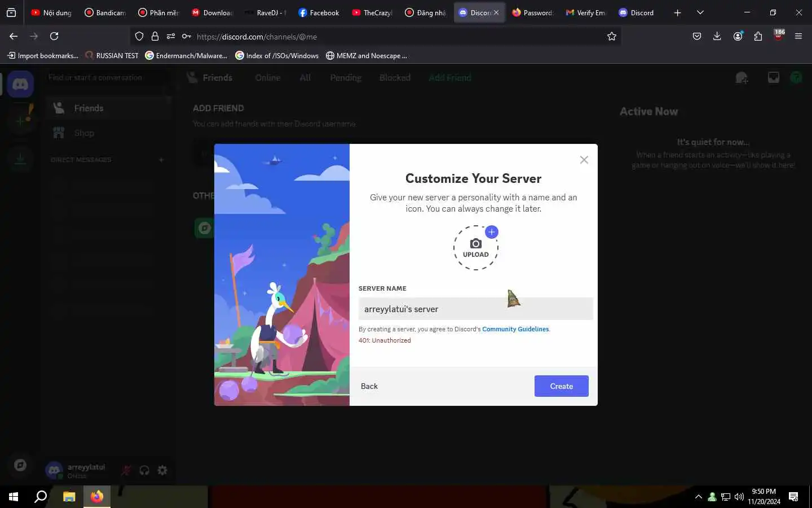Click the New Group DM icon
This screenshot has height=508, width=812.
[742, 78]
